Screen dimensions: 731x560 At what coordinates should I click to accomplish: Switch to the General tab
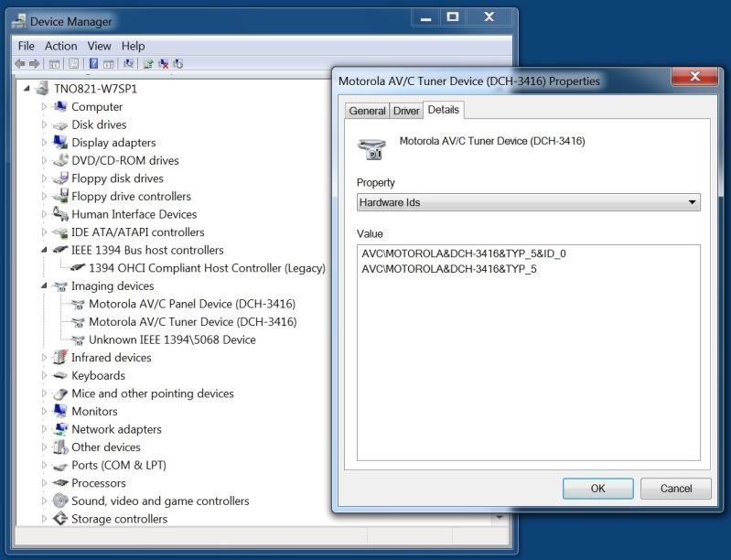click(x=367, y=111)
